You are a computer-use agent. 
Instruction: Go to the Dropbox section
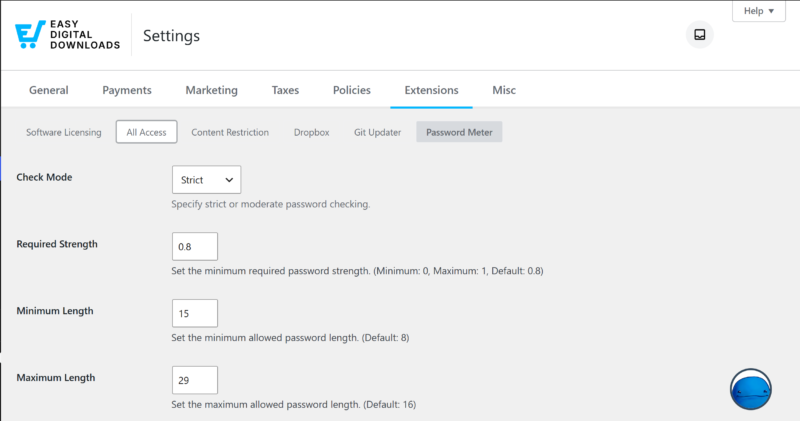click(x=311, y=132)
